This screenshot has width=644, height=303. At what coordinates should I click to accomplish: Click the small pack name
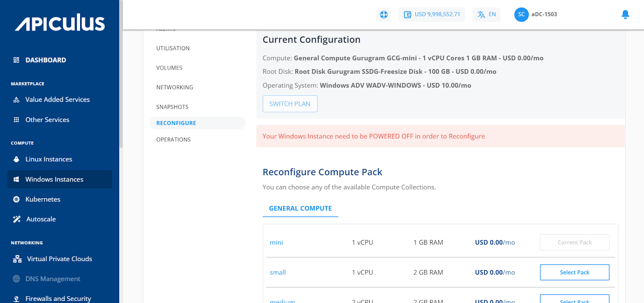(x=278, y=272)
